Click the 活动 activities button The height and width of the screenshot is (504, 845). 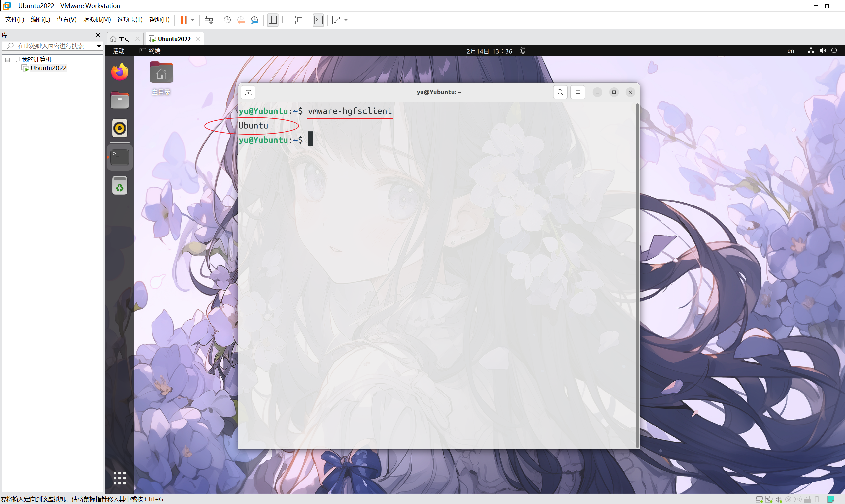click(x=118, y=51)
